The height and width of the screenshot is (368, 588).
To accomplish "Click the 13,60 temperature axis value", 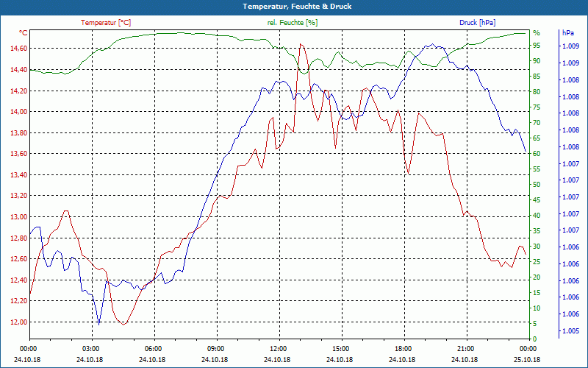I will tap(18, 154).
